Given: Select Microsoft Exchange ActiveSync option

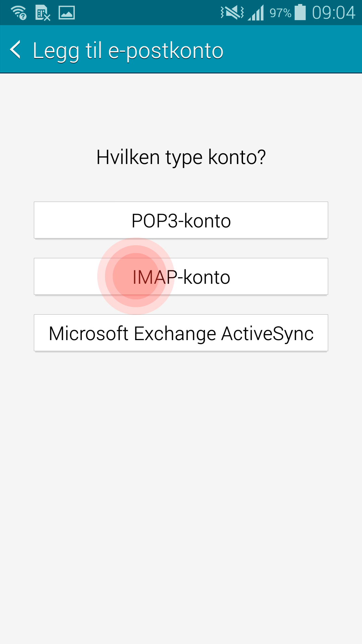Looking at the screenshot, I should click(x=181, y=333).
